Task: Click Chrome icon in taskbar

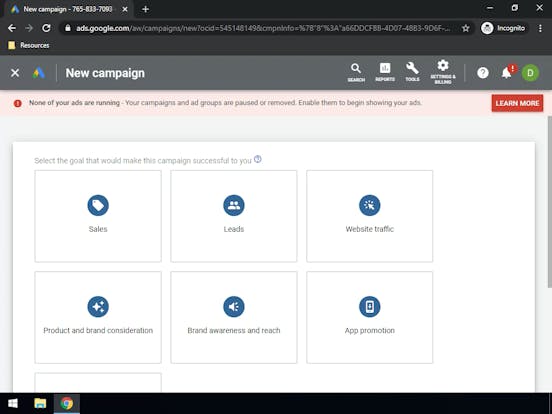Action: click(x=67, y=403)
